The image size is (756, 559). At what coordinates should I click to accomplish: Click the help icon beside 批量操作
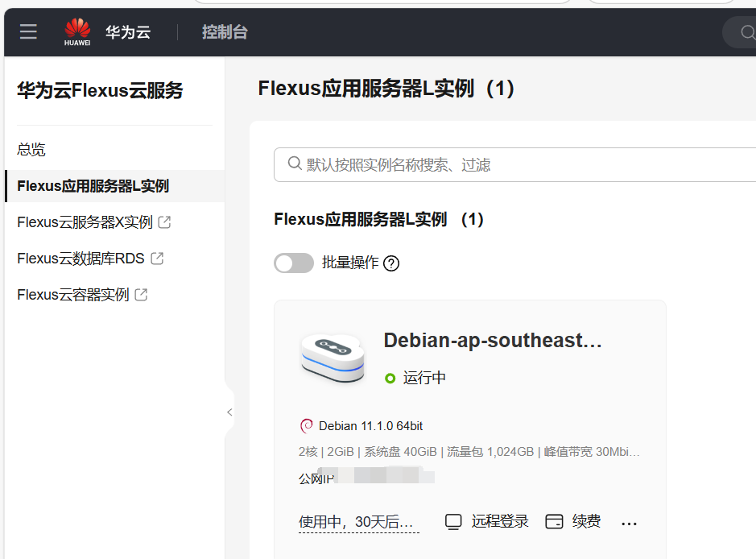point(391,263)
